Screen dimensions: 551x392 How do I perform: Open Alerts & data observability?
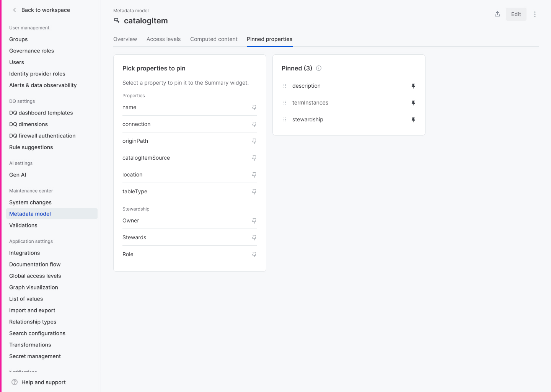point(43,85)
